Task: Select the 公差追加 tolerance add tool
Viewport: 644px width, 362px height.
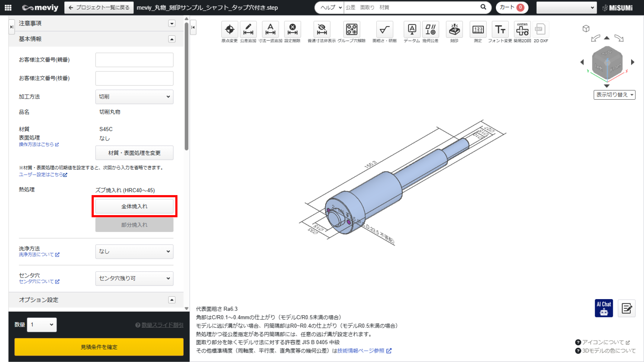Action: pos(248,30)
